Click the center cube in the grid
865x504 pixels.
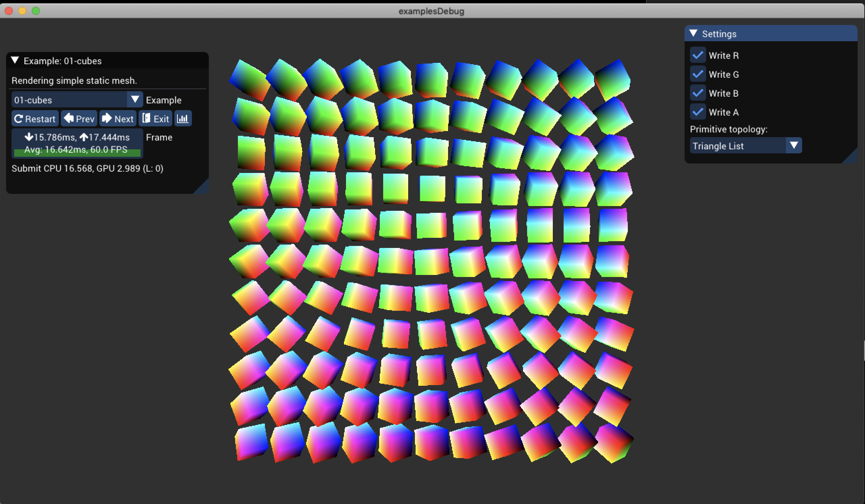pyautogui.click(x=432, y=261)
